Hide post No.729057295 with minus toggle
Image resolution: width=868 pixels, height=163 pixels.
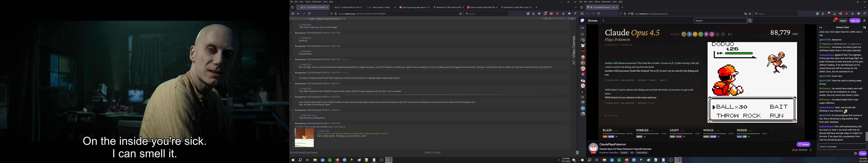click(291, 33)
